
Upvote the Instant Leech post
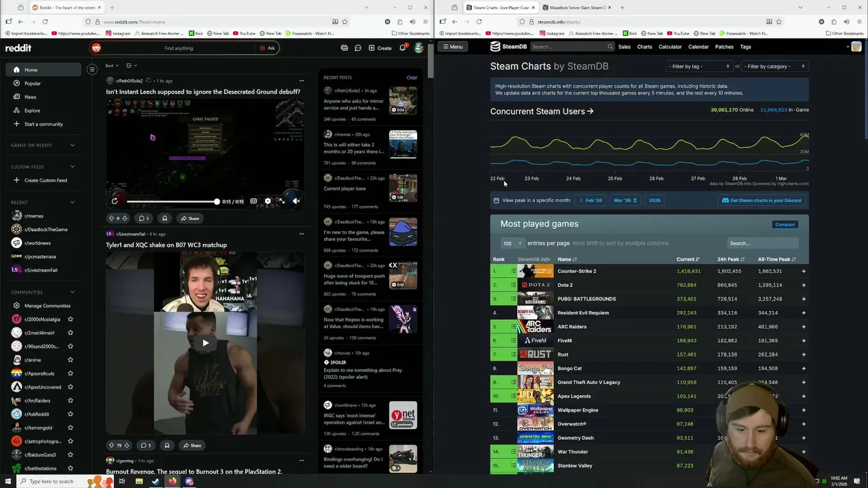coord(111,218)
